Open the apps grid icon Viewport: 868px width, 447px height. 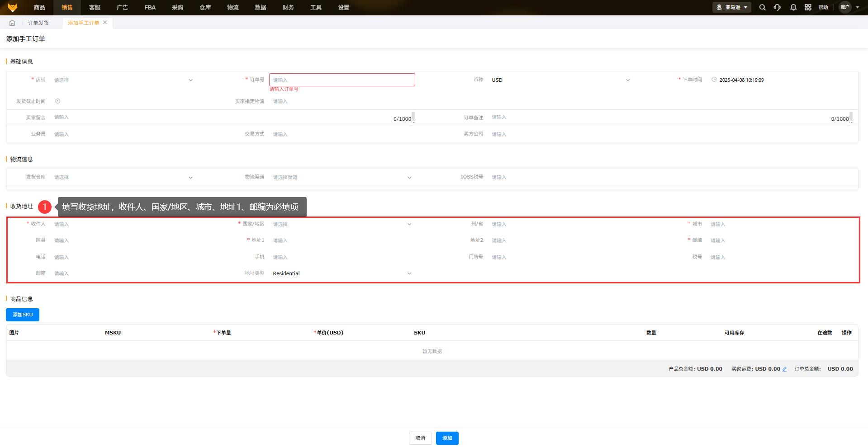point(808,7)
